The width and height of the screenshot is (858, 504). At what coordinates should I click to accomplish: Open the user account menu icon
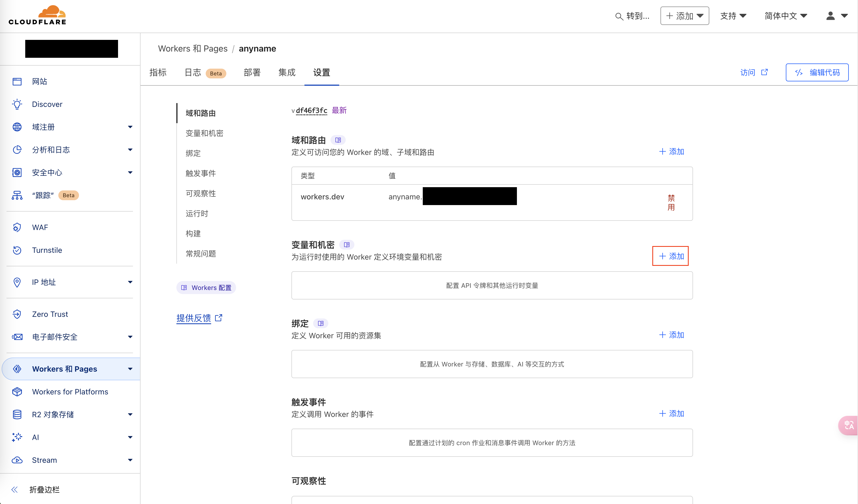coord(831,16)
